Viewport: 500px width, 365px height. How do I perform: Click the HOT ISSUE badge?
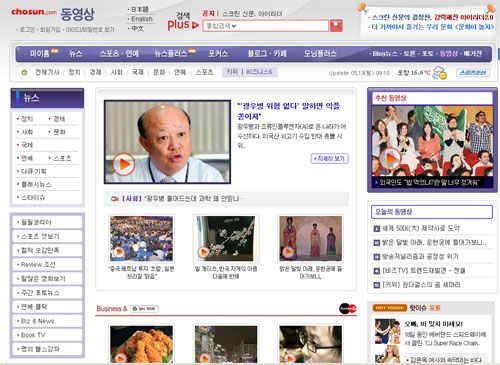click(390, 308)
